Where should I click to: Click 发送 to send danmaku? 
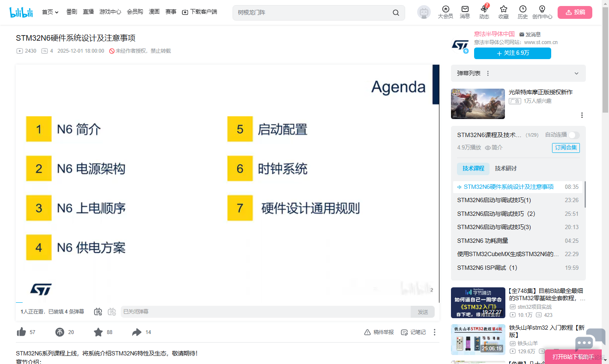(x=423, y=312)
